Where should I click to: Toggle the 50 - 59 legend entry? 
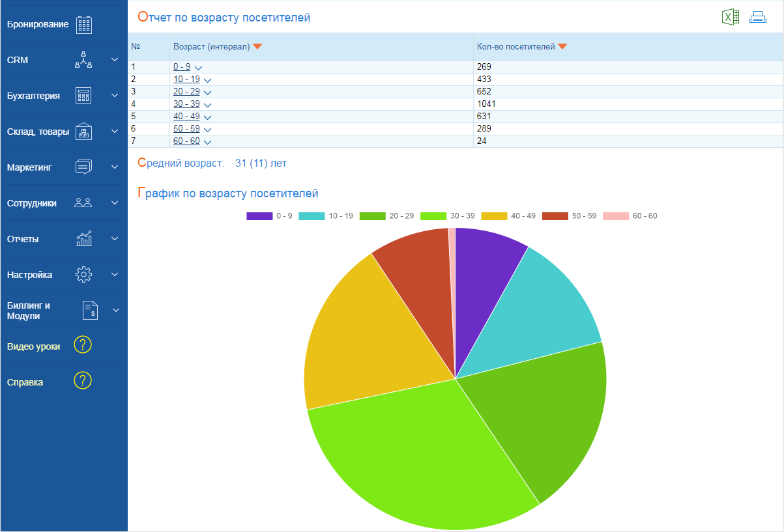569,216
